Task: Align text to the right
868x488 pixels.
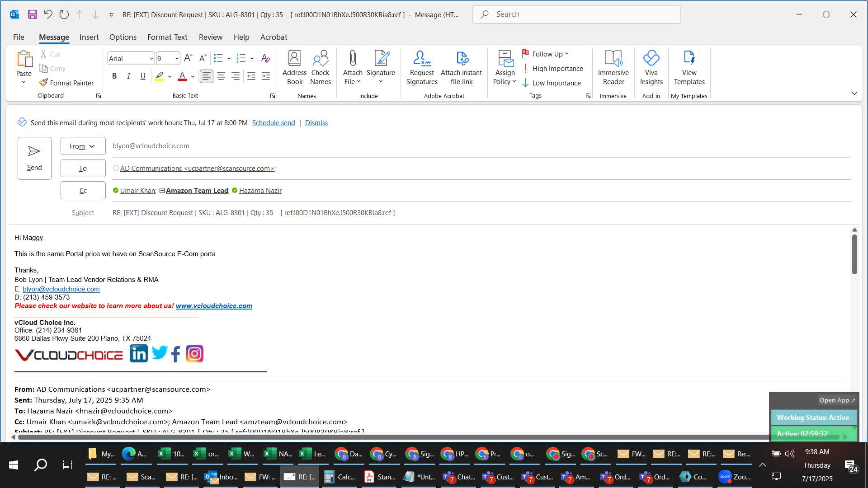Action: click(236, 76)
